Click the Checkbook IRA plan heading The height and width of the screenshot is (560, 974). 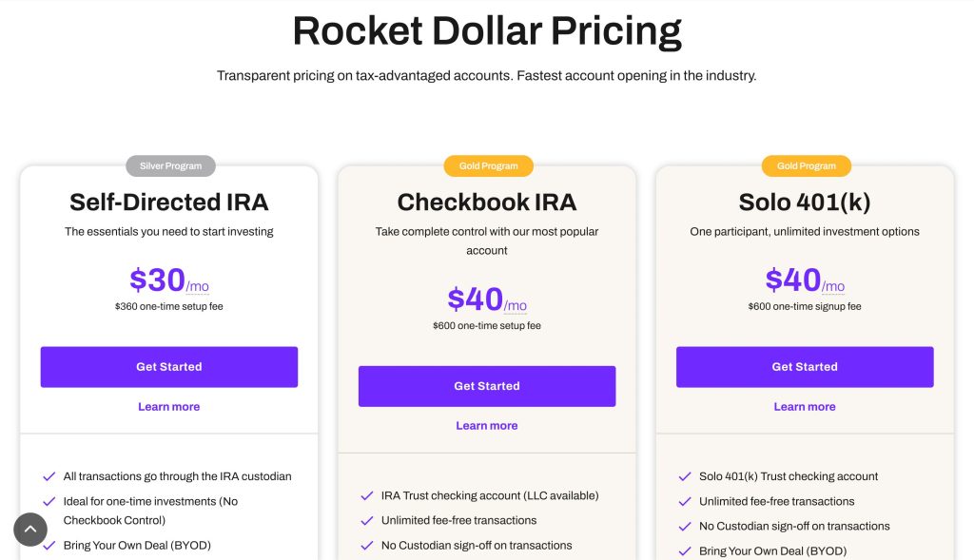pyautogui.click(x=487, y=203)
